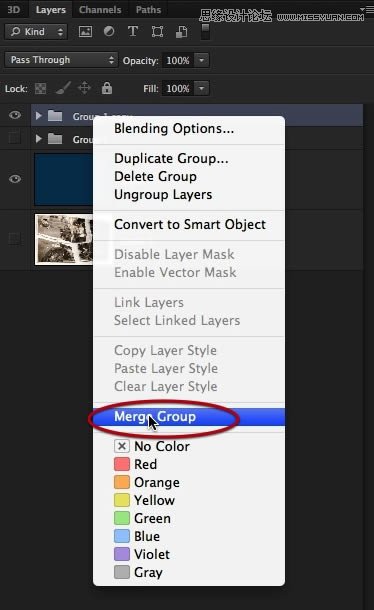Filter for smart objects icon
Screen dimensions: 374x610
181,32
